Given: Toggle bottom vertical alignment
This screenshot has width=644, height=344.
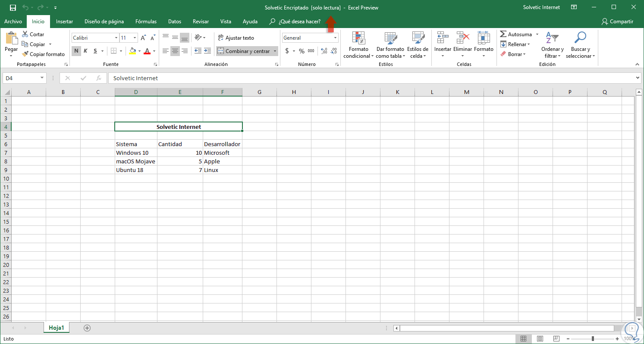Looking at the screenshot, I should coord(185,38).
